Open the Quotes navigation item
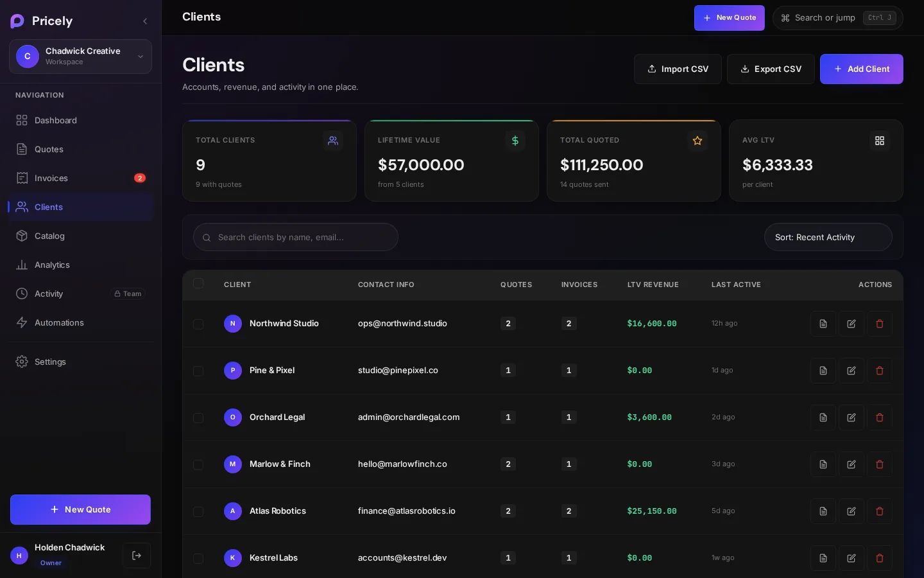924x578 pixels. [x=80, y=149]
